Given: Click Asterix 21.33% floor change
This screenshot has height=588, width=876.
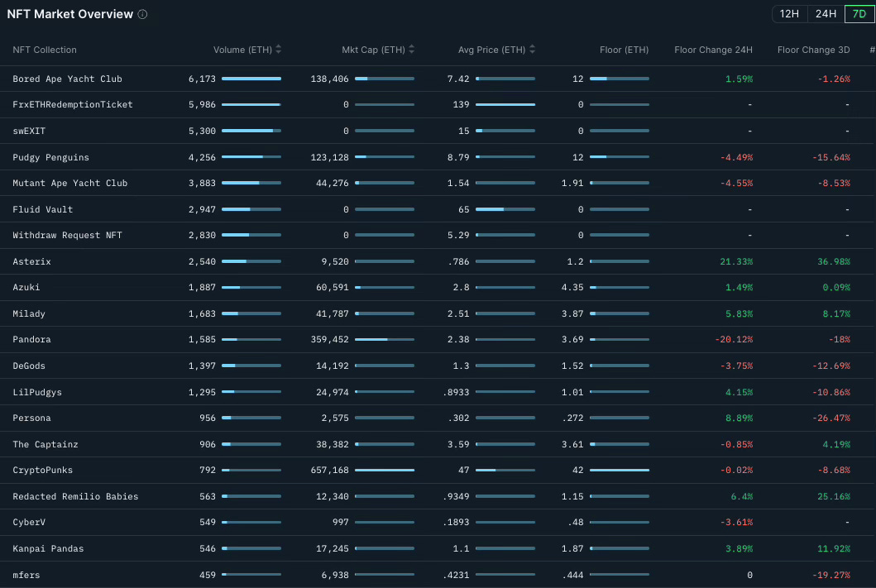Looking at the screenshot, I should (736, 261).
